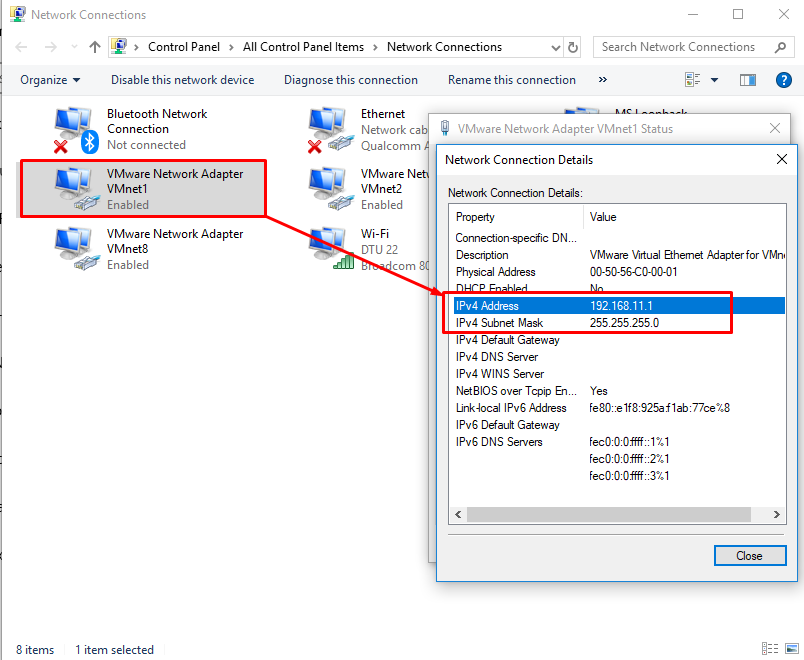804x660 pixels.
Task: Select the IPv4 Subnet Mask row
Action: pos(618,323)
